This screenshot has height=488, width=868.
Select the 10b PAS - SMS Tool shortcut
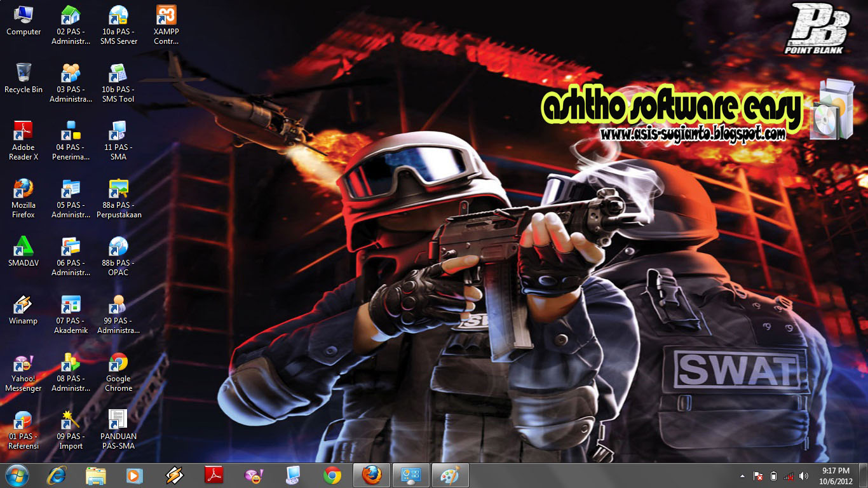[118, 83]
